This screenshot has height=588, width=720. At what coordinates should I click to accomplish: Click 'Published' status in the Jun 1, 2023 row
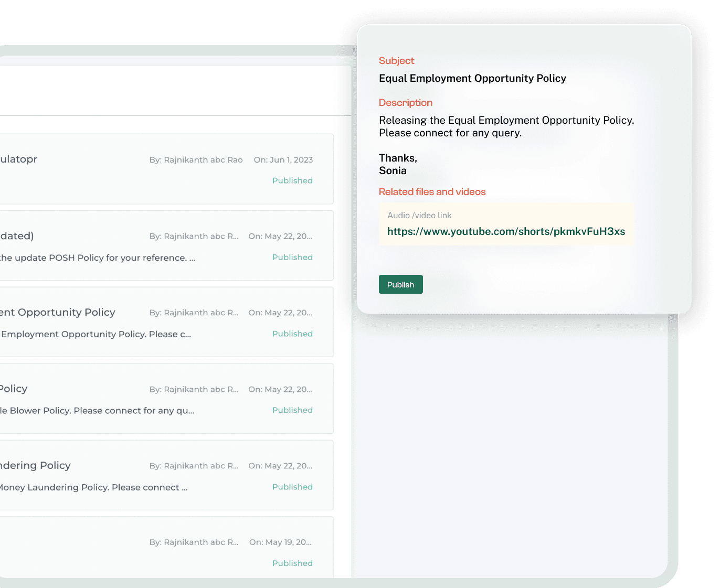(292, 180)
